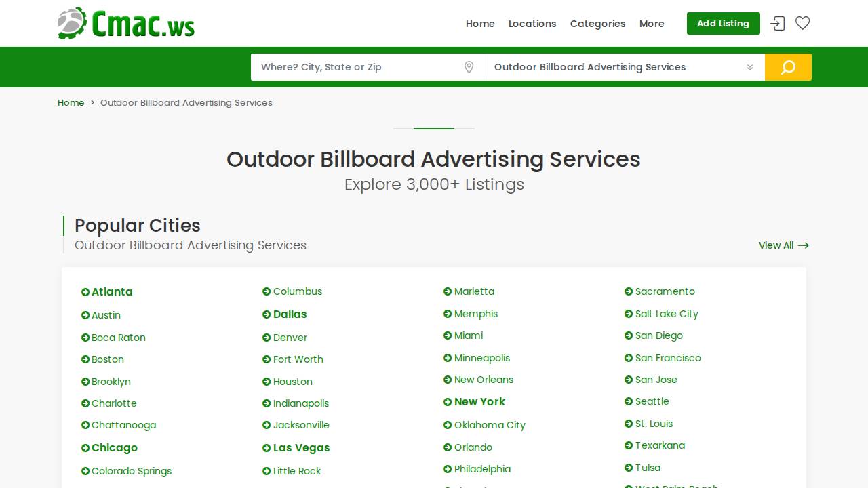Click the green progress divider above the title

(x=434, y=128)
